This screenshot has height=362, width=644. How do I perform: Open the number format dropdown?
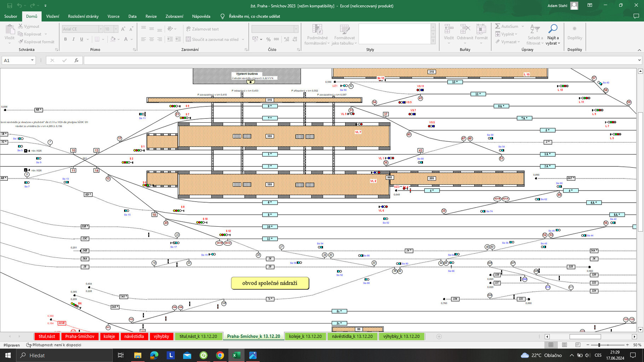(x=296, y=29)
